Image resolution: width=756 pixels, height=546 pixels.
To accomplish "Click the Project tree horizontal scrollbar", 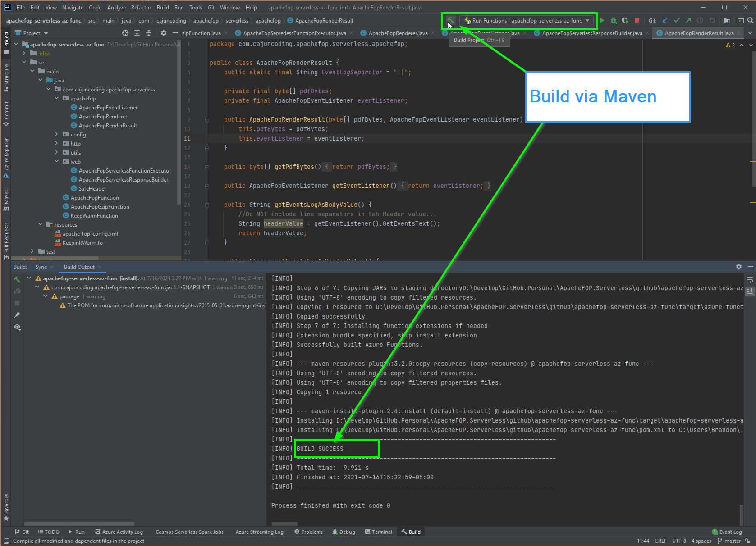I will click(55, 259).
